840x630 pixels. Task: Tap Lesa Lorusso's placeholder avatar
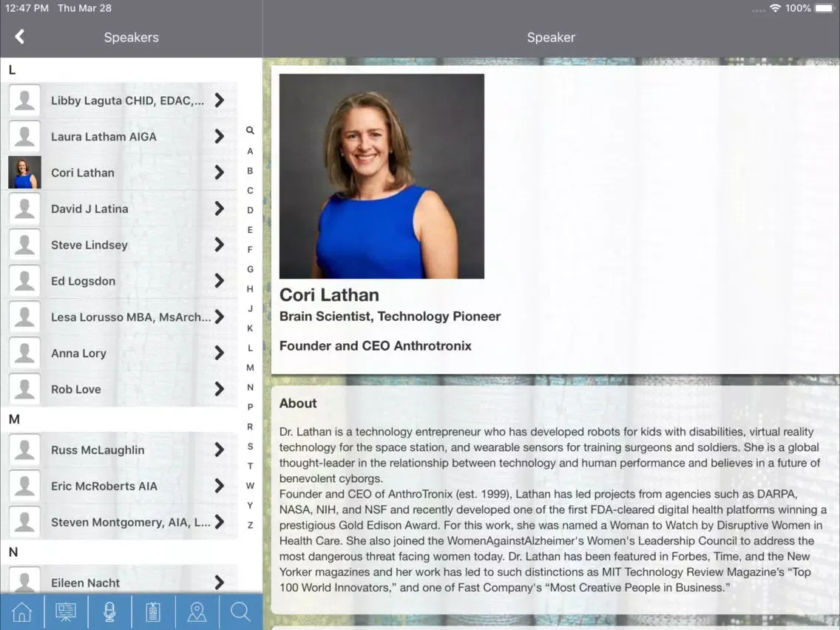pyautogui.click(x=24, y=316)
